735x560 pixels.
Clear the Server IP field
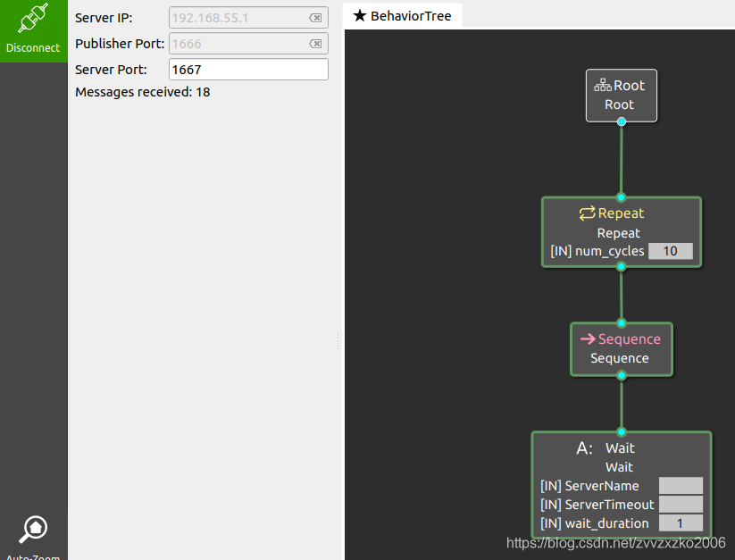pyautogui.click(x=315, y=18)
